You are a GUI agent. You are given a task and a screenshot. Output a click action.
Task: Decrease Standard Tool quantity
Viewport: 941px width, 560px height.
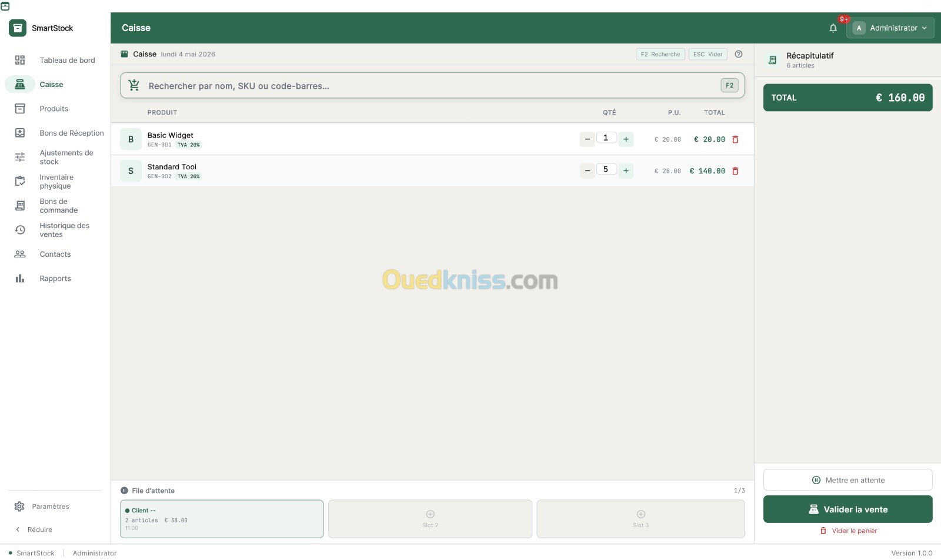pos(587,171)
